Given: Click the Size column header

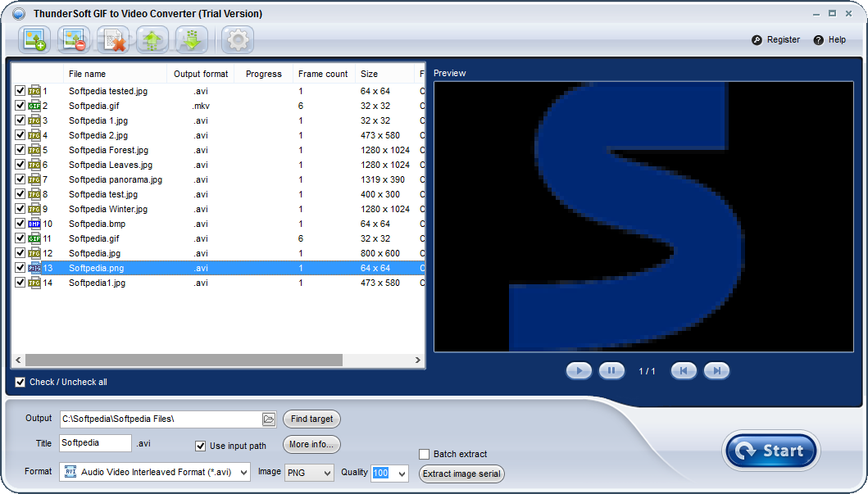Looking at the screenshot, I should [x=384, y=74].
